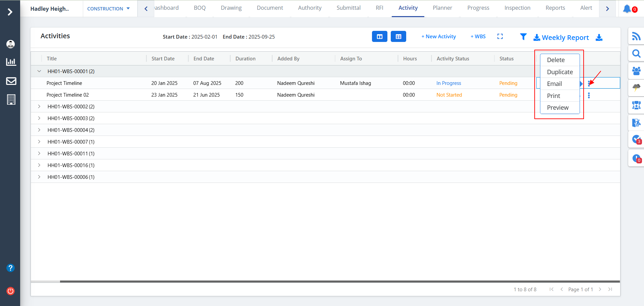This screenshot has height=306, width=644.
Task: Click the RSS feed icon
Action: pos(636,36)
